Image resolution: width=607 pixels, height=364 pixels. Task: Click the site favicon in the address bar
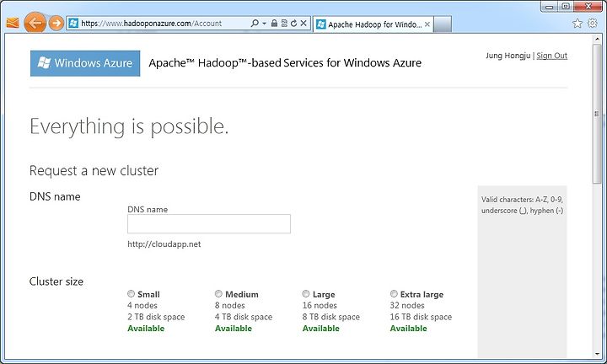click(x=73, y=24)
